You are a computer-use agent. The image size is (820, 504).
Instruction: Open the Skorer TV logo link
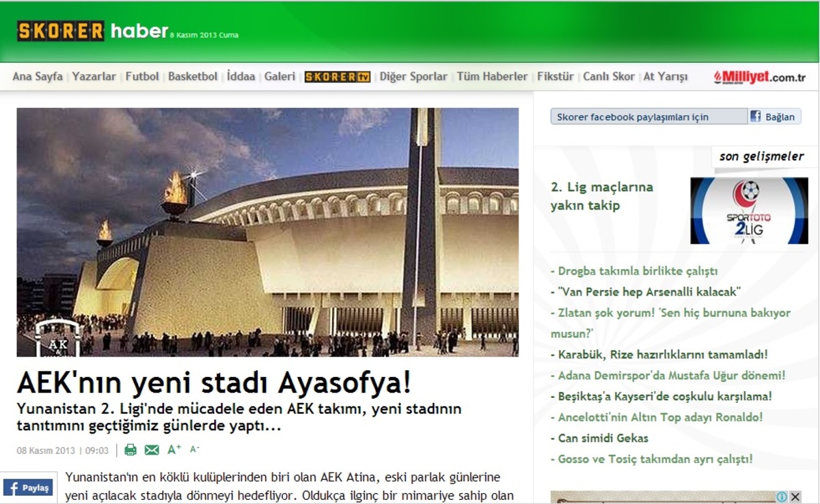click(337, 77)
